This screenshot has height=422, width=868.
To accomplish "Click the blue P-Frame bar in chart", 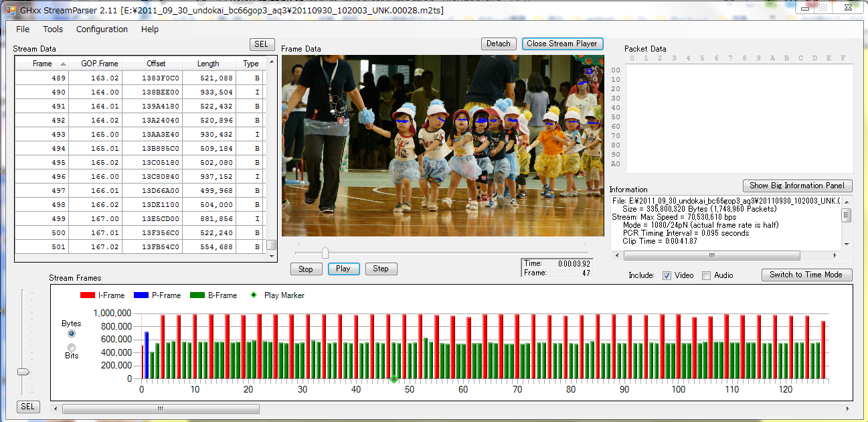I will click(147, 354).
